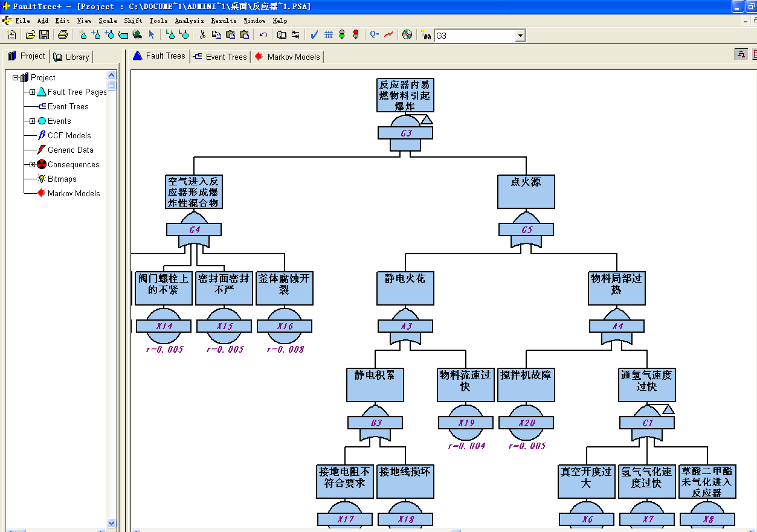Open a project with the folder icon
The width and height of the screenshot is (757, 532).
[x=30, y=35]
